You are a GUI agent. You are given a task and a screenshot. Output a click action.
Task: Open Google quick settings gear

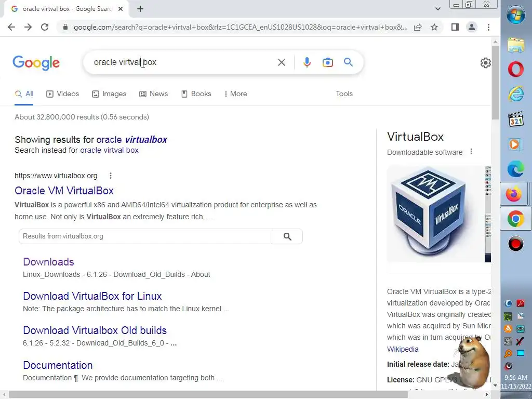click(x=486, y=63)
